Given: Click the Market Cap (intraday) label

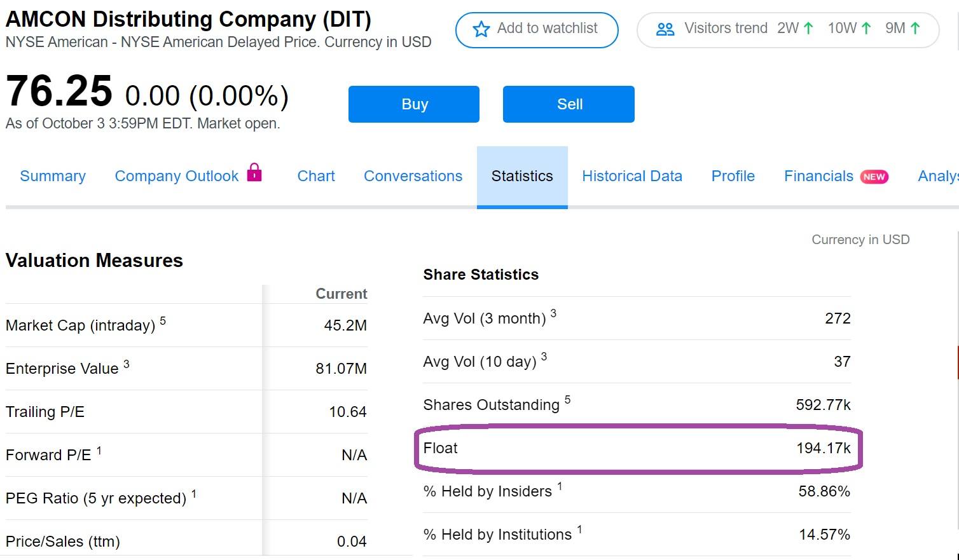Looking at the screenshot, I should [80, 325].
